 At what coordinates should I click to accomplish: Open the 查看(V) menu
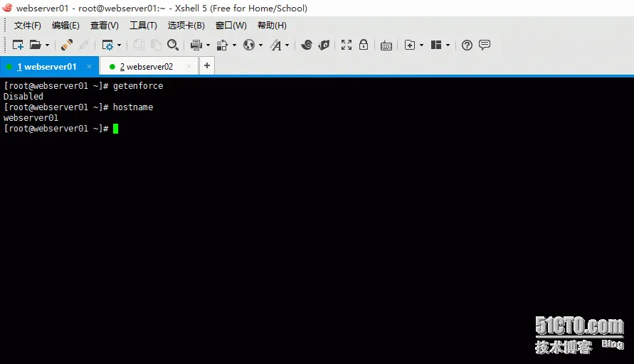(105, 26)
